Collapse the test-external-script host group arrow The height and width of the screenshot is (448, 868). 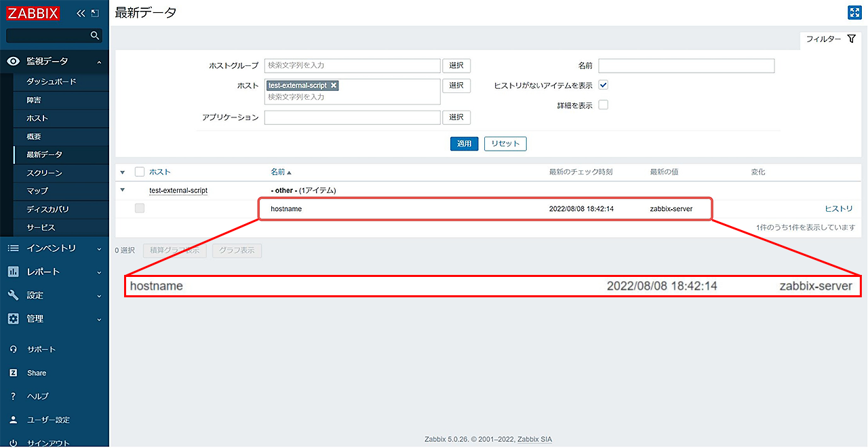pos(123,190)
